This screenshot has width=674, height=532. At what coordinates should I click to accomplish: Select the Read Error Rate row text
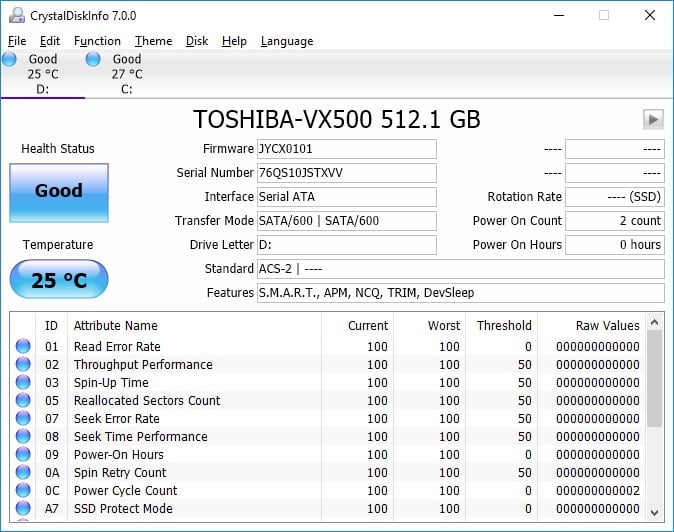click(x=117, y=346)
